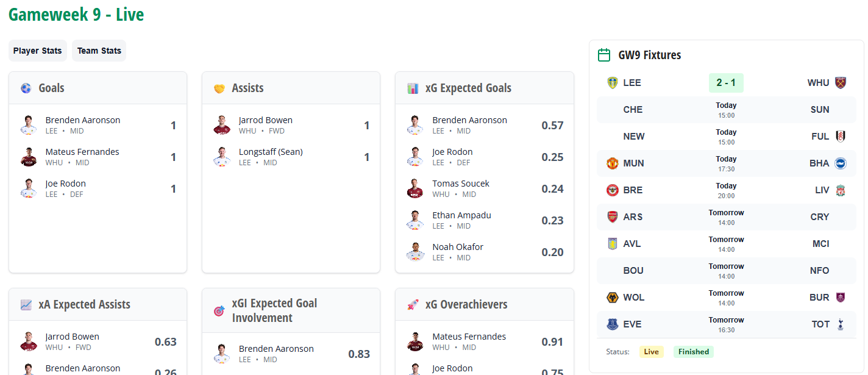Select the ARS vs CRY fixture row
The image size is (868, 375).
coord(726,217)
